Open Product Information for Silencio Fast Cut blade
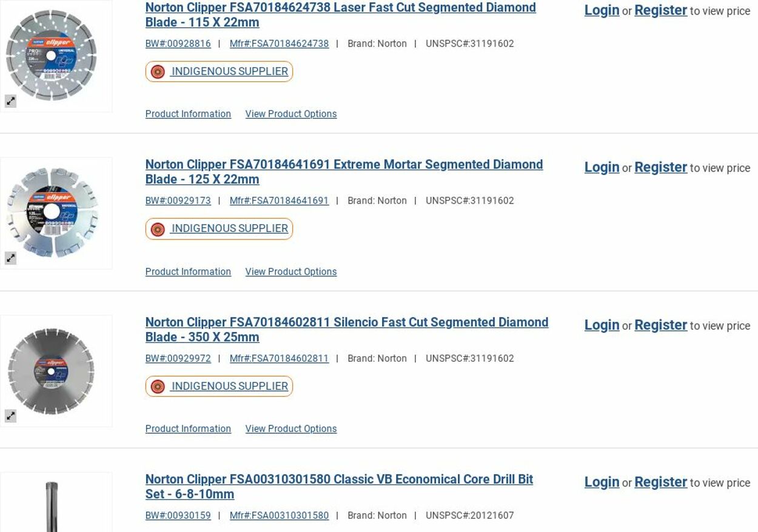Viewport: 758px width, 532px height. tap(188, 428)
